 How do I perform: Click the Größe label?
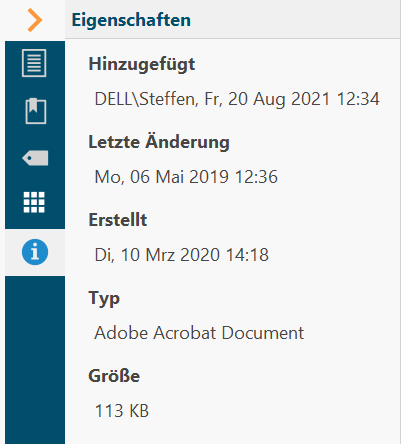[114, 376]
